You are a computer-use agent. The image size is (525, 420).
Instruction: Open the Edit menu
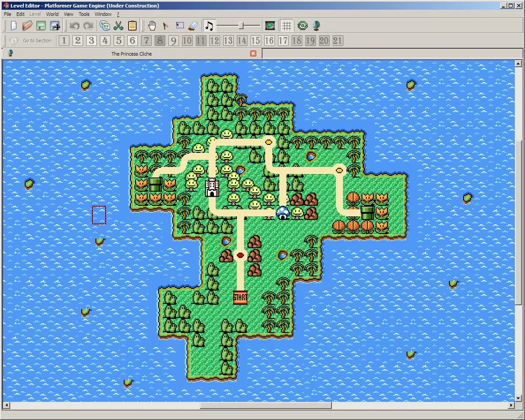click(20, 14)
